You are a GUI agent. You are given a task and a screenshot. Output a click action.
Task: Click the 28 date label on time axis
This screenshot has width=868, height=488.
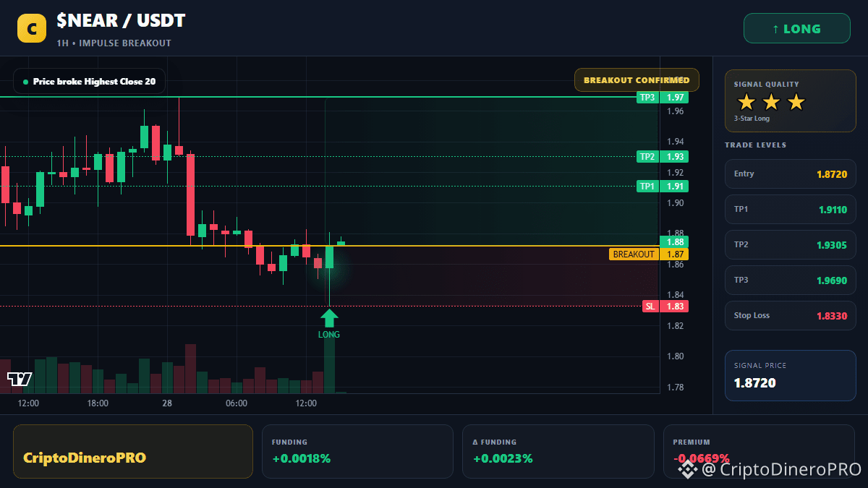click(x=167, y=403)
